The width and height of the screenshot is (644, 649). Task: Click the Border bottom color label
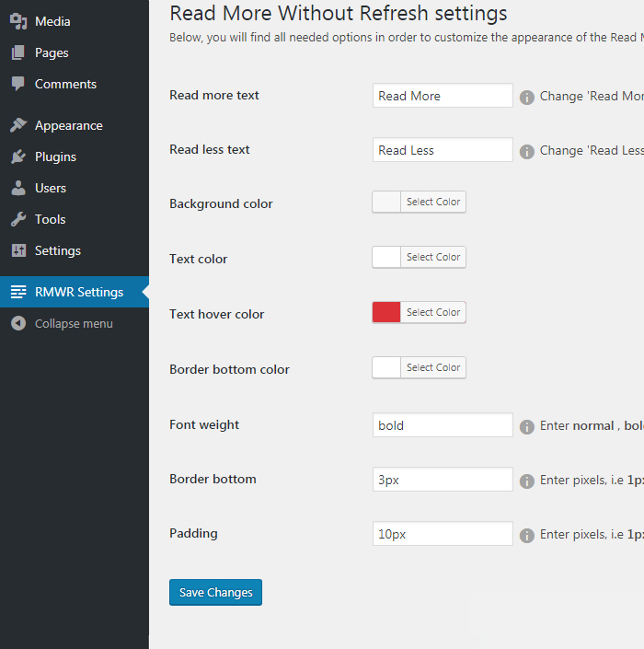click(x=230, y=369)
